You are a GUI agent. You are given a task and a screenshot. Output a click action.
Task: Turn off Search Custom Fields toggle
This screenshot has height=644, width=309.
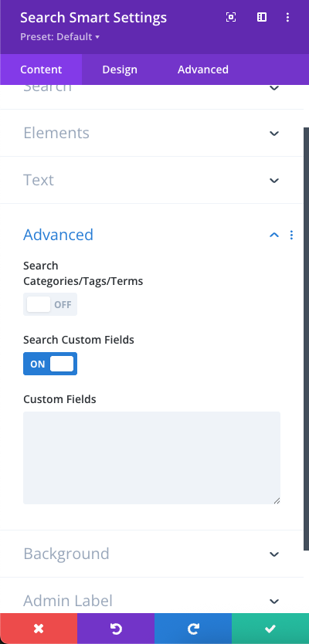[50, 364]
